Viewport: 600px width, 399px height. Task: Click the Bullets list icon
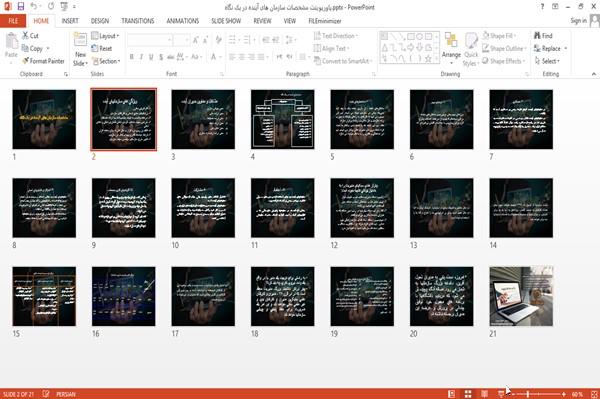click(233, 39)
